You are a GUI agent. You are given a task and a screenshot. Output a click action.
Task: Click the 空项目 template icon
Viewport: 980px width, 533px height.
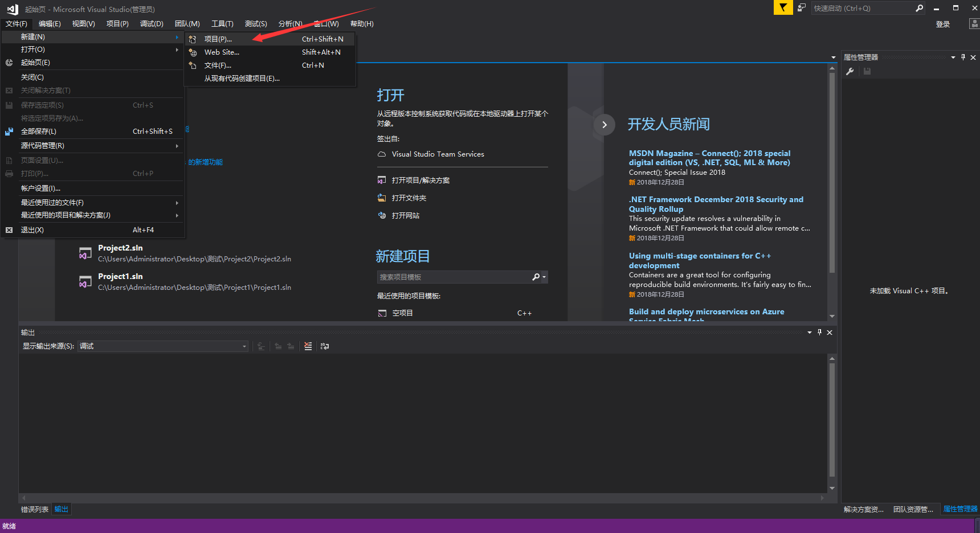coord(382,313)
